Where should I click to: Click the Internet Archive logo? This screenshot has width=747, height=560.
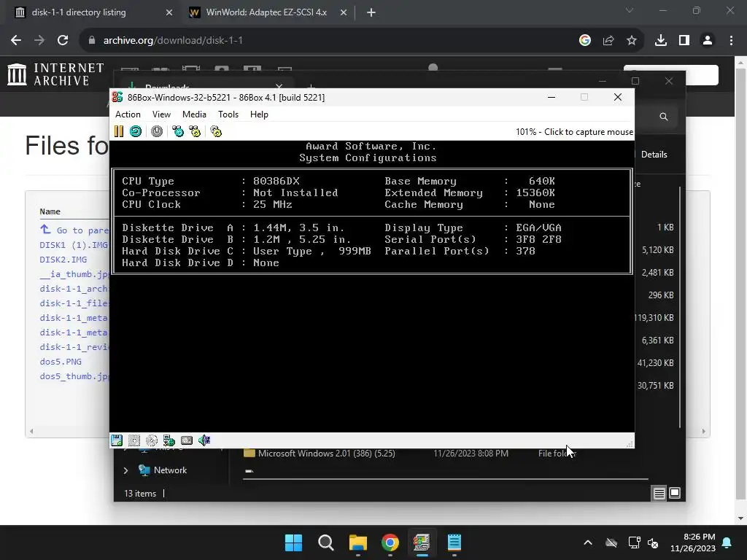[55, 75]
